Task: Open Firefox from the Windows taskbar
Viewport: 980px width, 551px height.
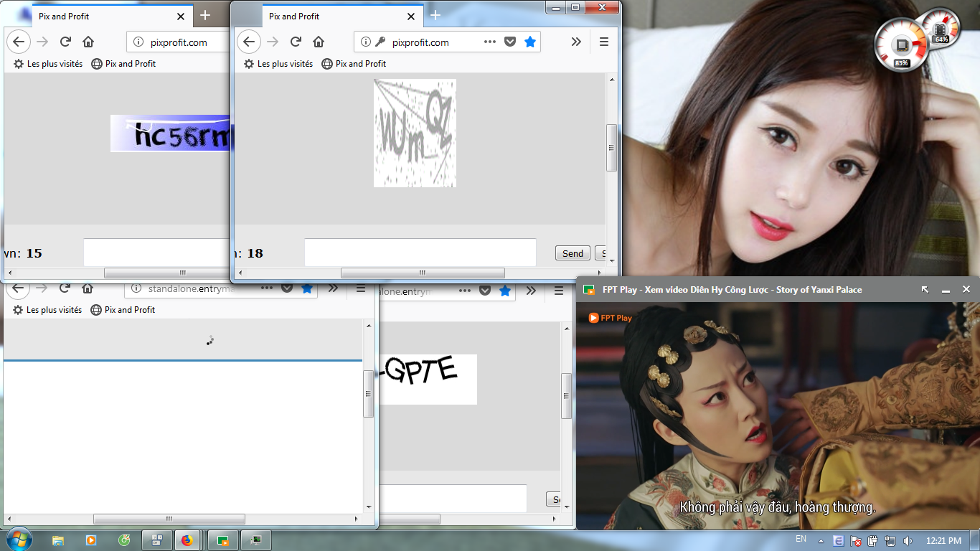Action: 187,540
